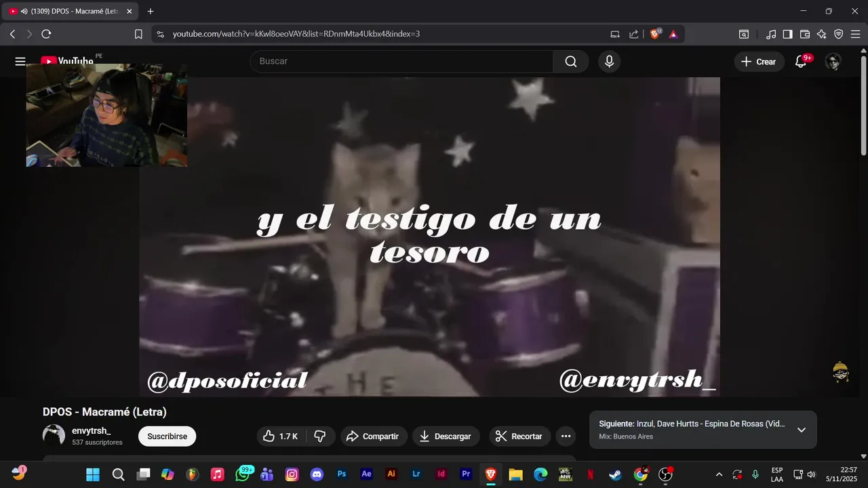Open Premiere Pro from the taskbar

pyautogui.click(x=466, y=474)
